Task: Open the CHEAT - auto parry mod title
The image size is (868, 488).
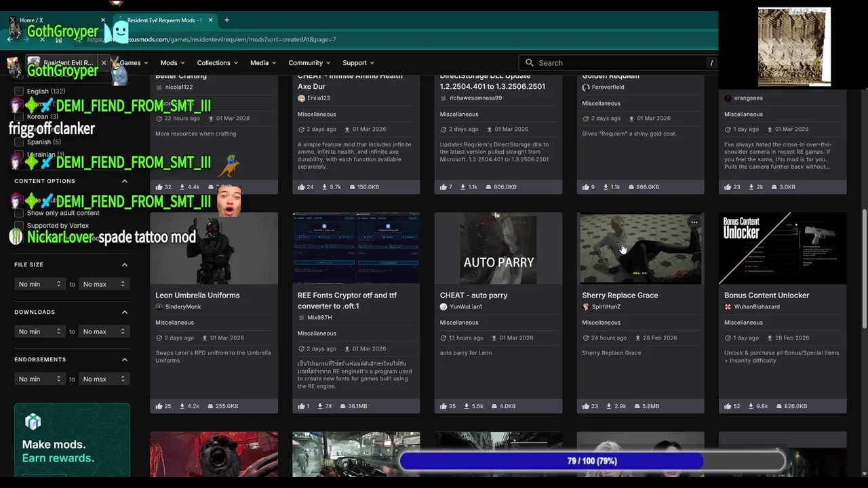Action: click(473, 295)
